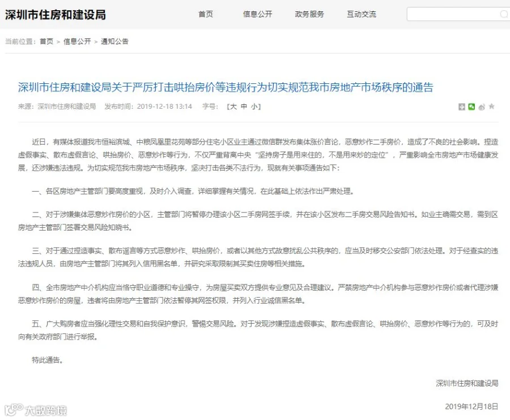
Task: Set font size to 小
Action: 254,107
